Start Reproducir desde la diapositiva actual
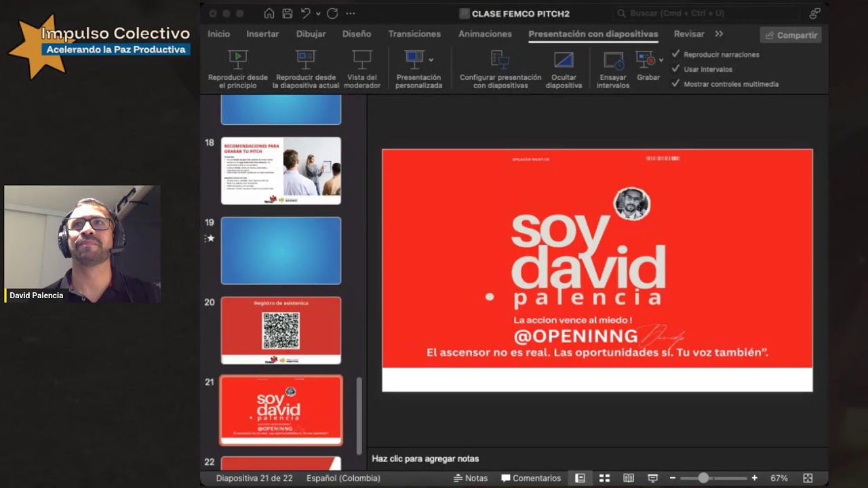Screen dimensions: 868x488 (x=306, y=69)
